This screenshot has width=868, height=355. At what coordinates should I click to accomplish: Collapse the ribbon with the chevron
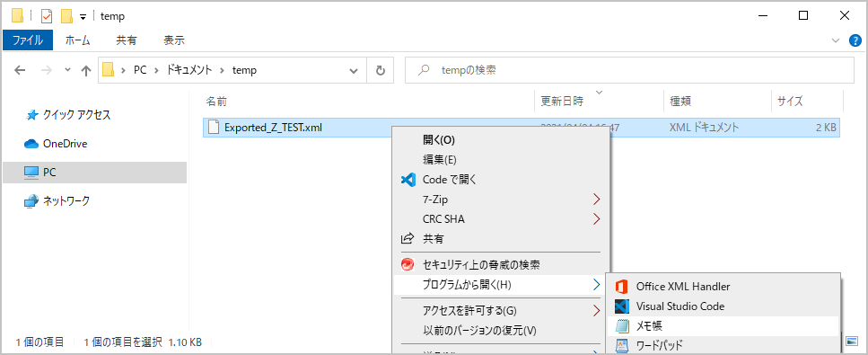836,40
